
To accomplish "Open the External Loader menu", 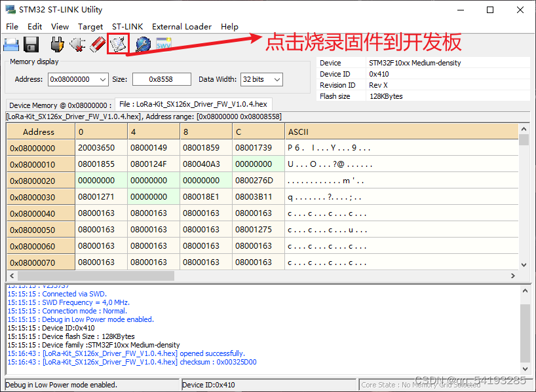I will (182, 27).
